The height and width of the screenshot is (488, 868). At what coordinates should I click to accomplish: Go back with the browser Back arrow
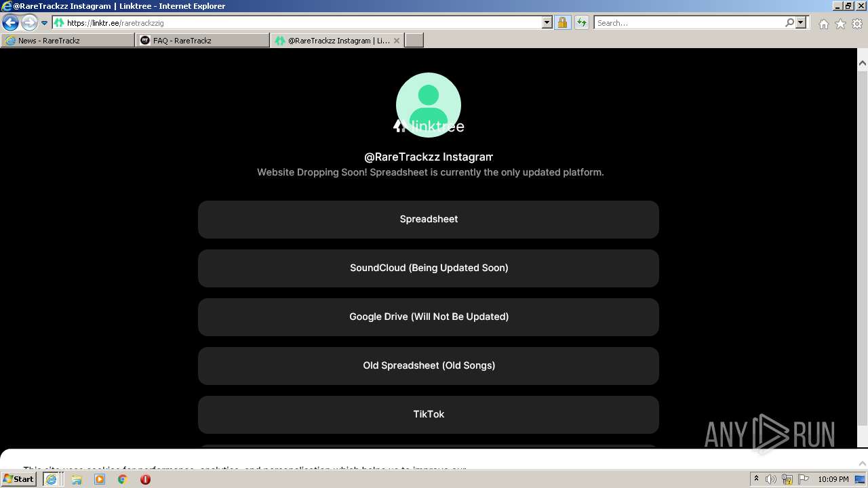click(10, 23)
